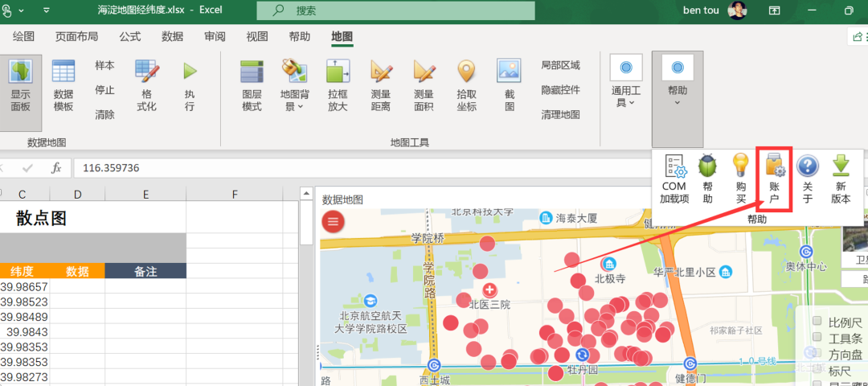Switch to the 绘图 tab
The height and width of the screenshot is (386, 868).
click(x=24, y=36)
